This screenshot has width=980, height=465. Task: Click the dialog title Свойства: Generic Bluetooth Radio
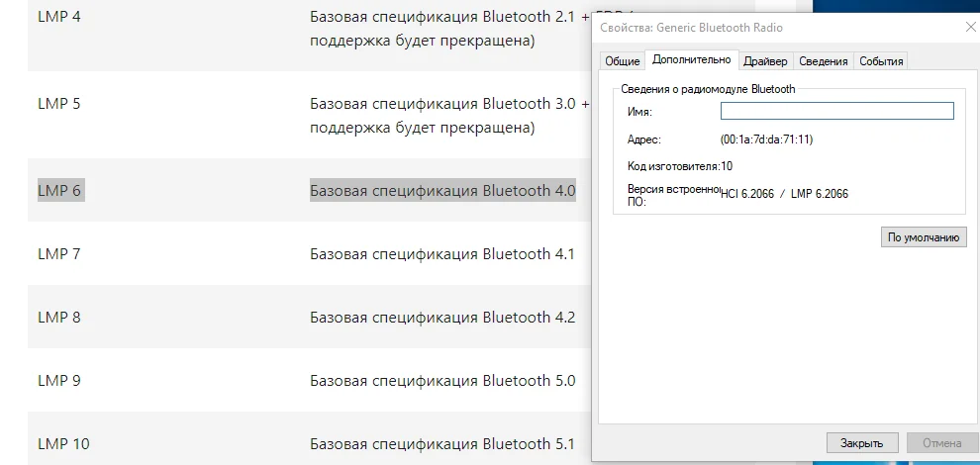[x=691, y=28]
